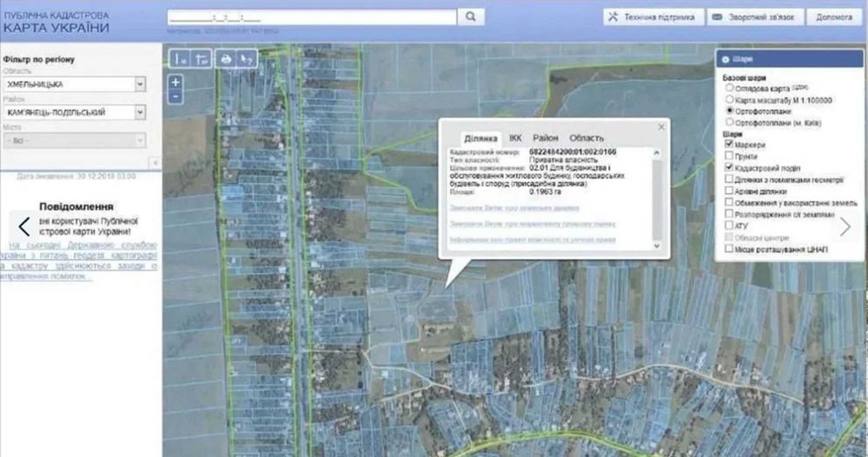This screenshot has width=868, height=457.
Task: Click the Повідомлення heading
Action: [x=76, y=206]
